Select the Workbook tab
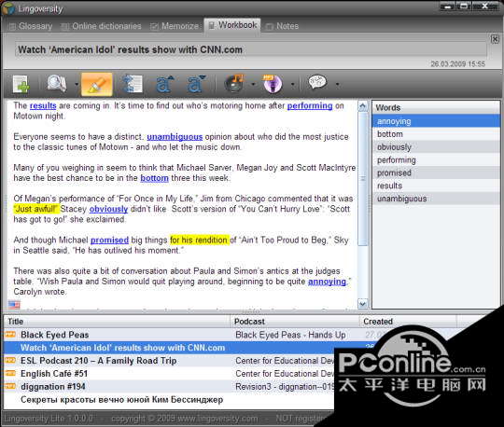504x427 pixels. pos(232,25)
